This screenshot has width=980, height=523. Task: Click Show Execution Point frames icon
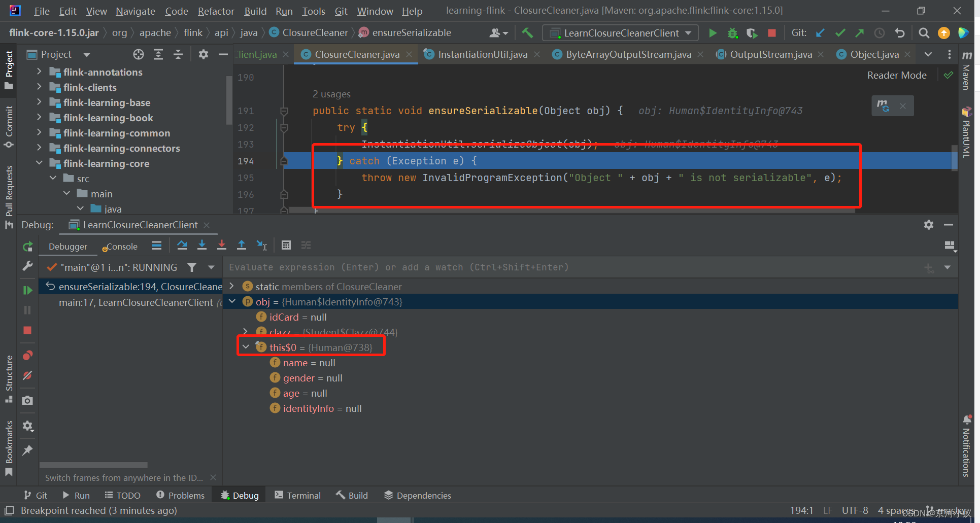click(157, 246)
